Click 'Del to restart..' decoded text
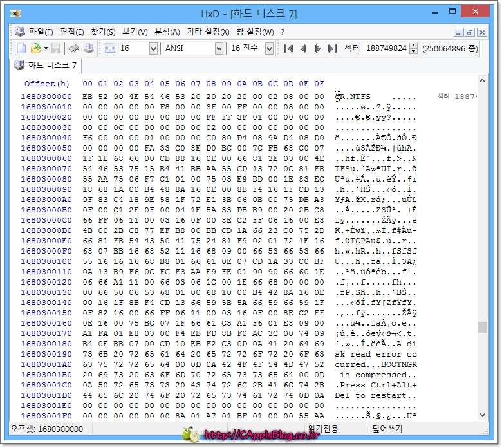The width and height of the screenshot is (502, 448). [x=376, y=395]
